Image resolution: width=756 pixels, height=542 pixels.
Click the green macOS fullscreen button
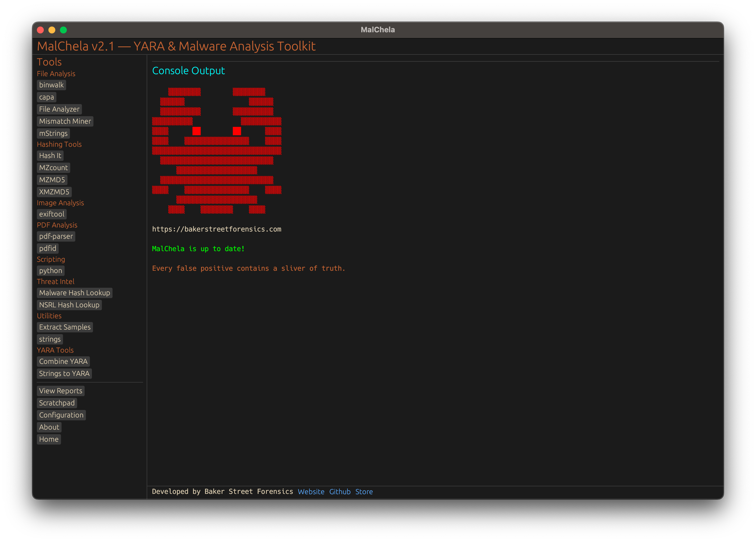pyautogui.click(x=63, y=30)
